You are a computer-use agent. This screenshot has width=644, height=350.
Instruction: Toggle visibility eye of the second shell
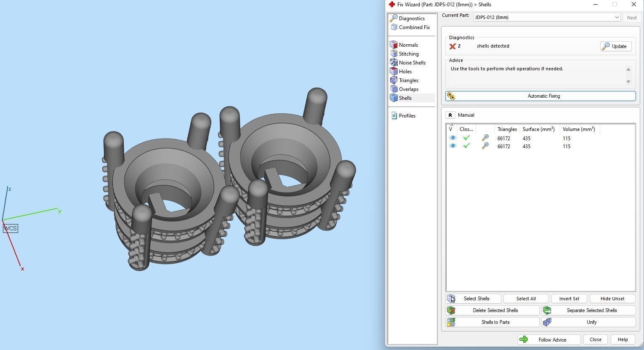[453, 146]
